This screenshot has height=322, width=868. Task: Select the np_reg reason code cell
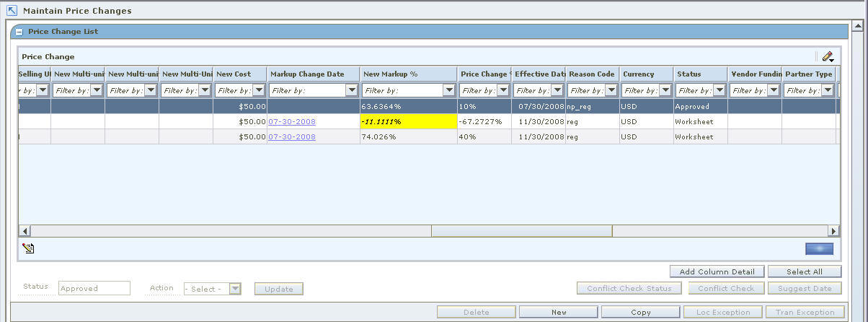(593, 106)
